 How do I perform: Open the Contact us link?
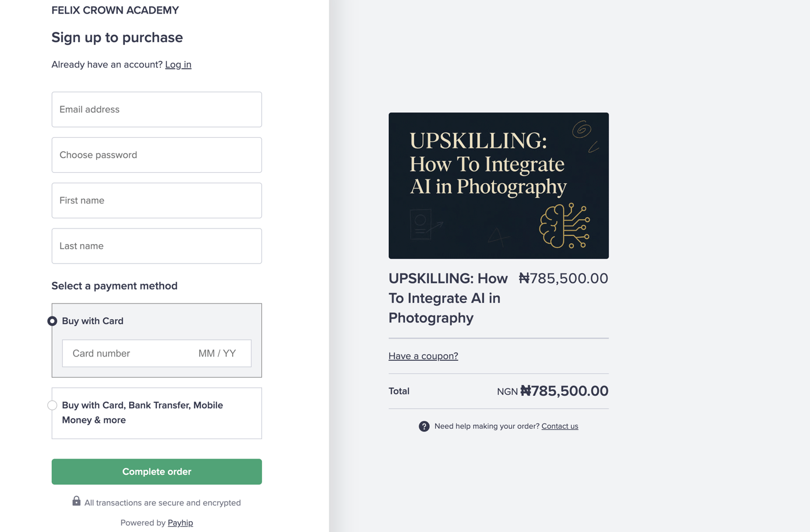559,426
